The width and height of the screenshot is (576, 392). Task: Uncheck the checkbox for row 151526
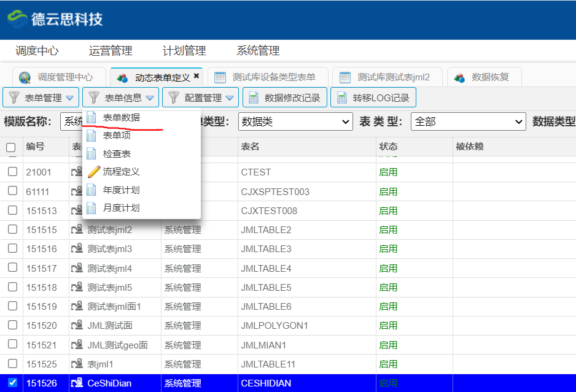(12, 383)
